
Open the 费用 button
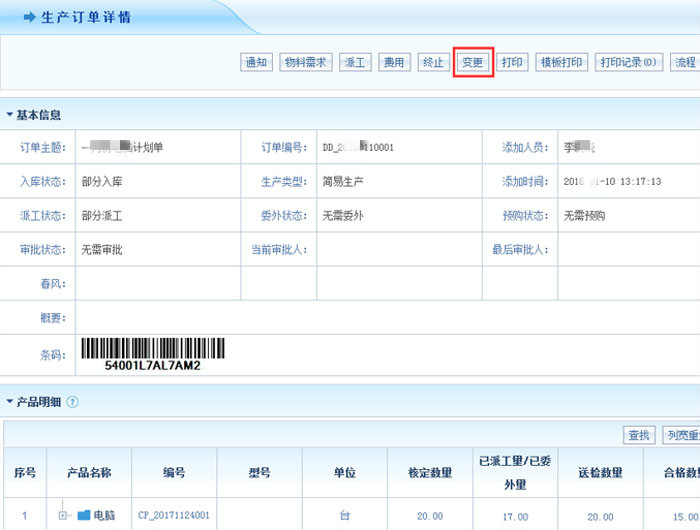click(x=393, y=62)
